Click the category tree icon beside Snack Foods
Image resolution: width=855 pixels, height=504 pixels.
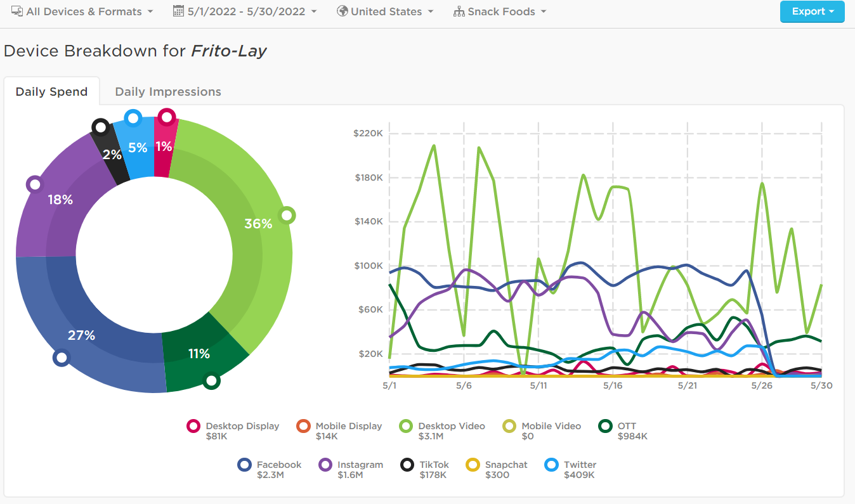coord(459,11)
